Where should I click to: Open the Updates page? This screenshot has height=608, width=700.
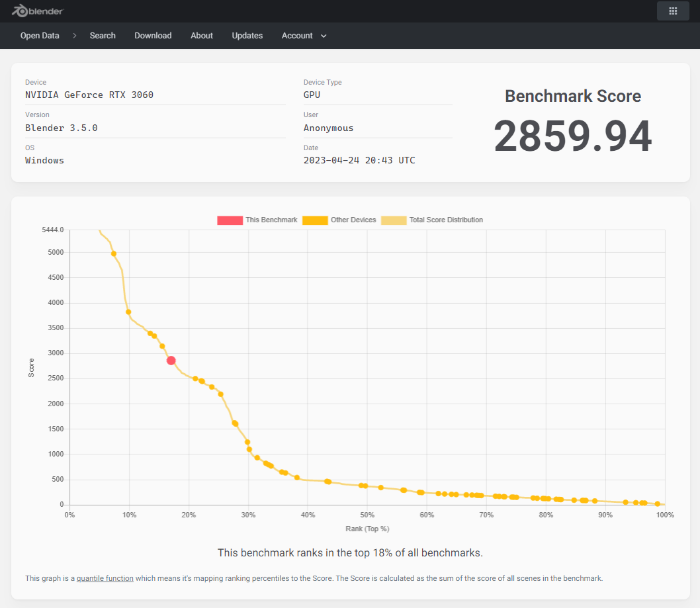point(247,36)
